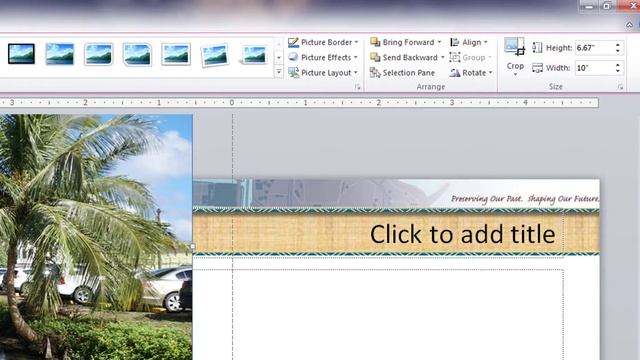Open the Align dropdown arrow
This screenshot has width=640, height=360.
click(486, 42)
